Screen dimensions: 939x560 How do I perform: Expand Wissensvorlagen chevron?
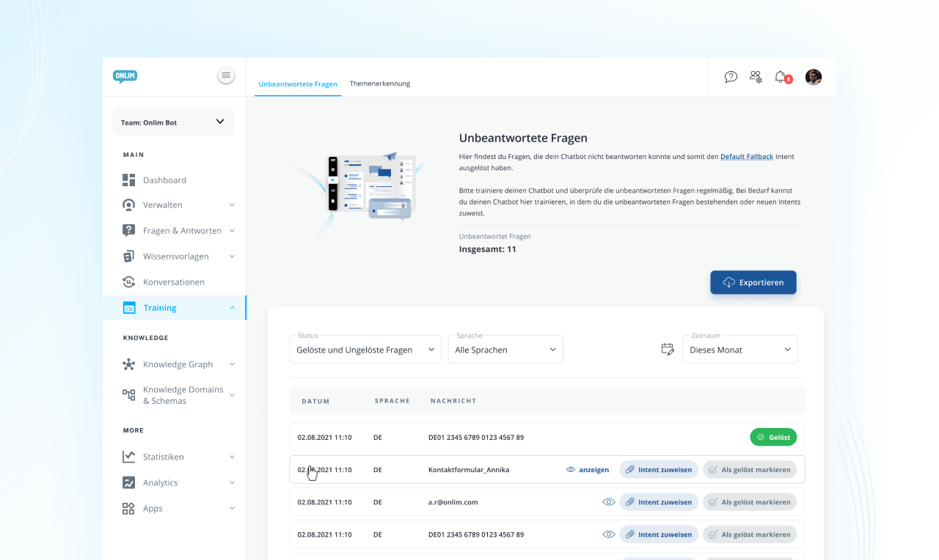[232, 257]
